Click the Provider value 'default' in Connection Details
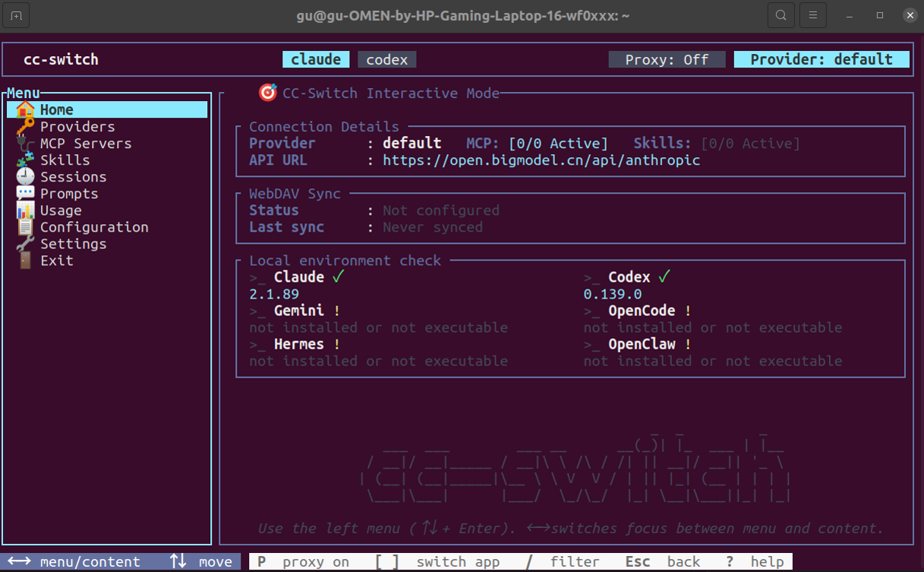Screen dimensions: 924x572 click(412, 144)
